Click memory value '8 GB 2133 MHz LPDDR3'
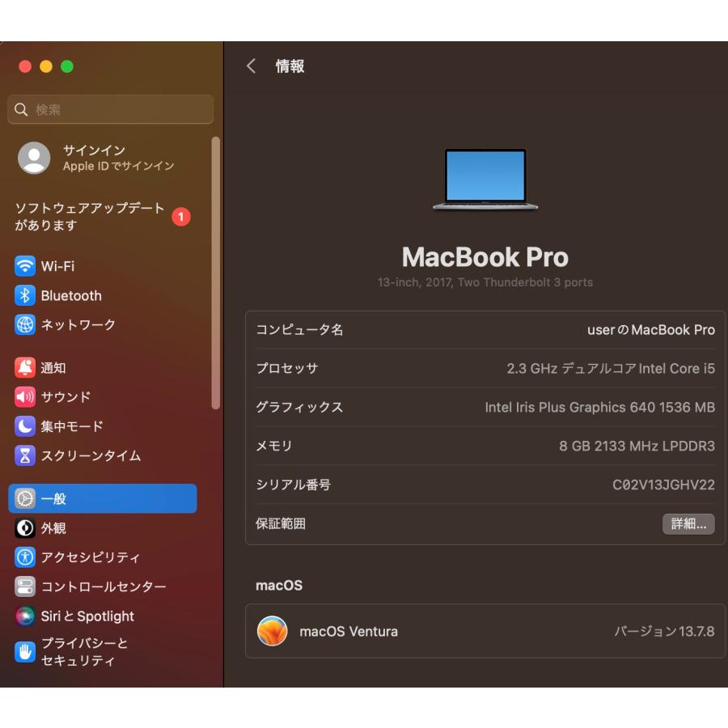The image size is (728, 728). tap(637, 446)
